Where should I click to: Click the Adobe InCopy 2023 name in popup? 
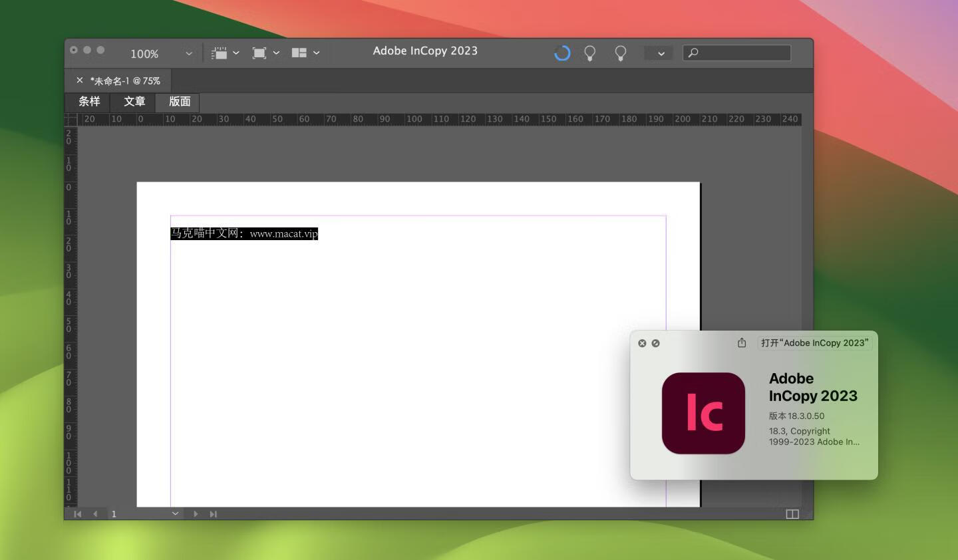pyautogui.click(x=813, y=387)
